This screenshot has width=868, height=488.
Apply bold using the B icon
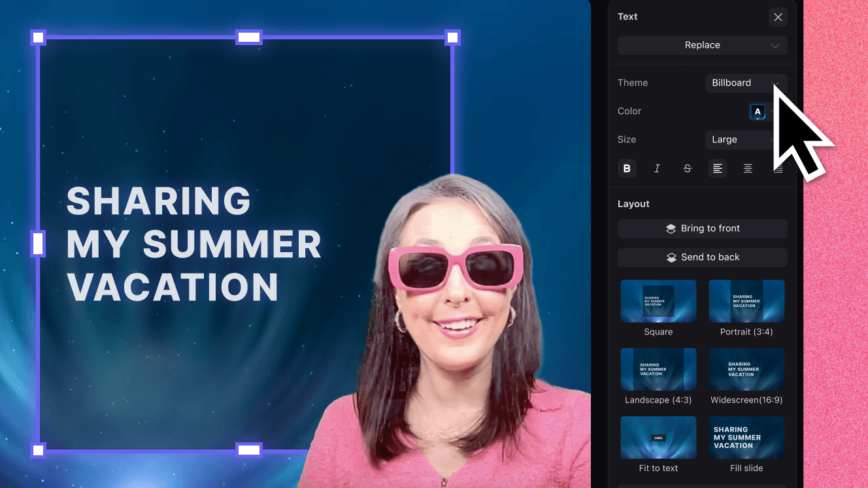(627, 168)
